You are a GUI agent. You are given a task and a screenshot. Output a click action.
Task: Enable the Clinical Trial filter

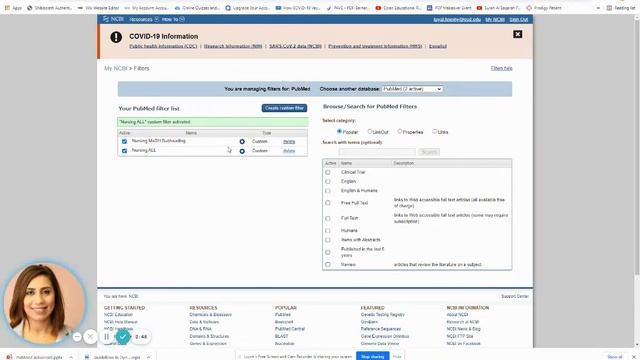(x=328, y=172)
